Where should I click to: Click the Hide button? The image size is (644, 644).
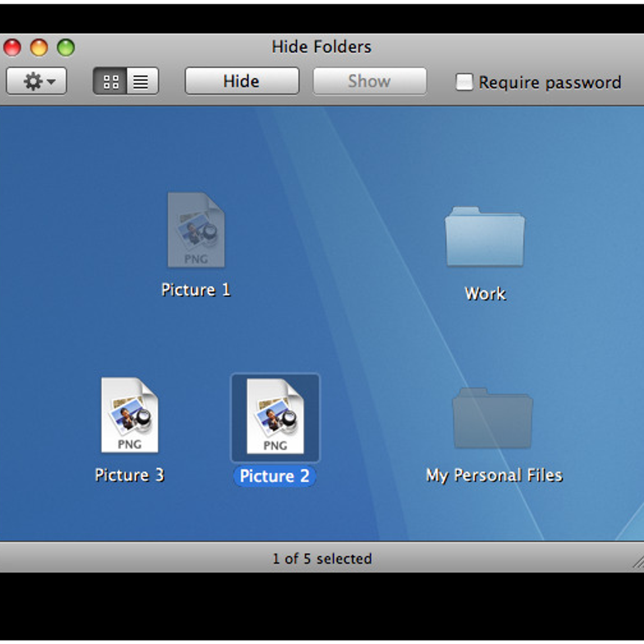click(x=242, y=81)
